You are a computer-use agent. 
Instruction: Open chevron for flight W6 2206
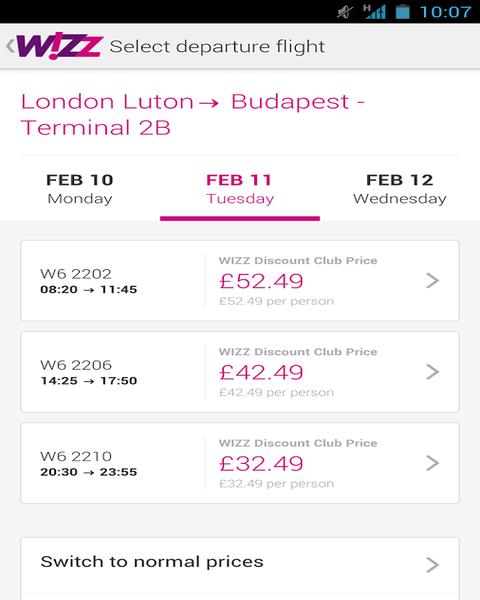click(433, 372)
